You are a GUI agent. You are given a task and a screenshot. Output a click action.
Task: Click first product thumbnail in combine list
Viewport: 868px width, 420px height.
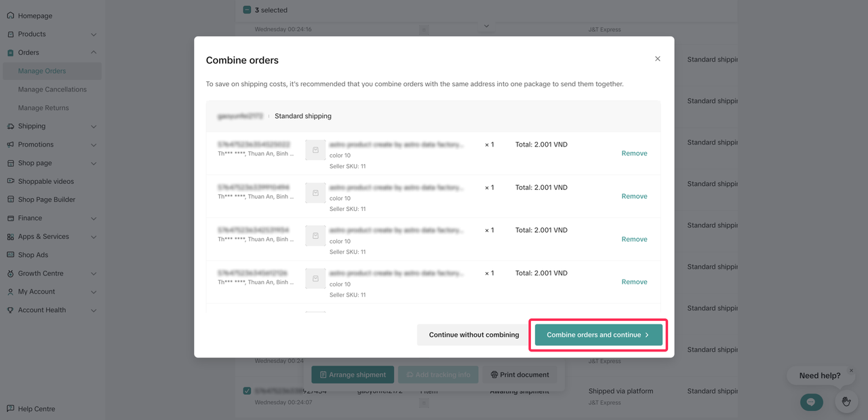coord(315,150)
